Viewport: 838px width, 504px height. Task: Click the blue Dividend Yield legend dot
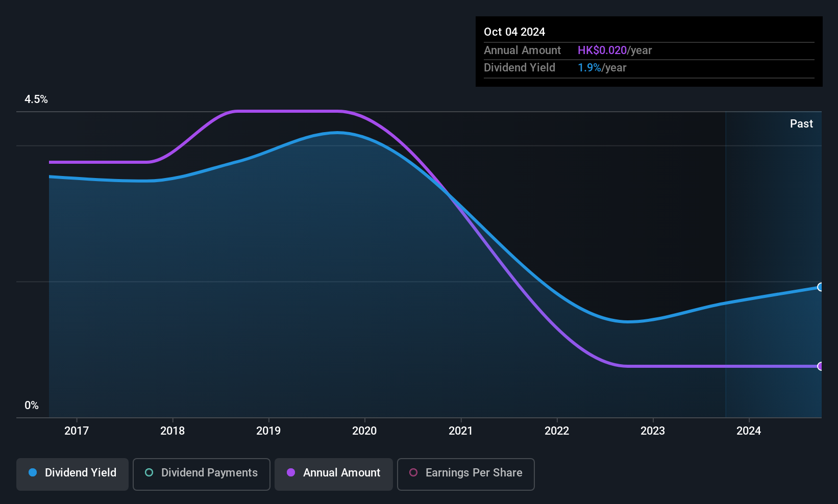coord(33,472)
